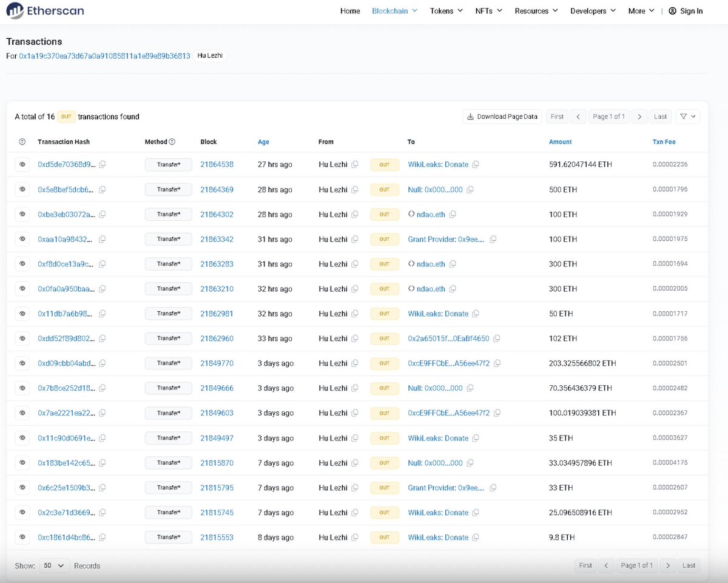Copy 0xcE9FFCbE address in block 21849770 row
728x583 pixels.
(x=497, y=363)
